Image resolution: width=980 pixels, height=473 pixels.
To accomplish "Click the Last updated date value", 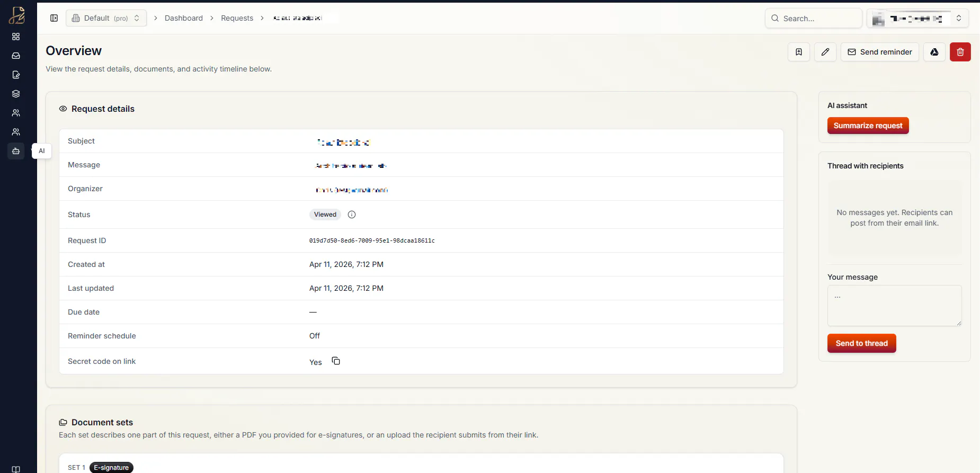I will [x=346, y=288].
